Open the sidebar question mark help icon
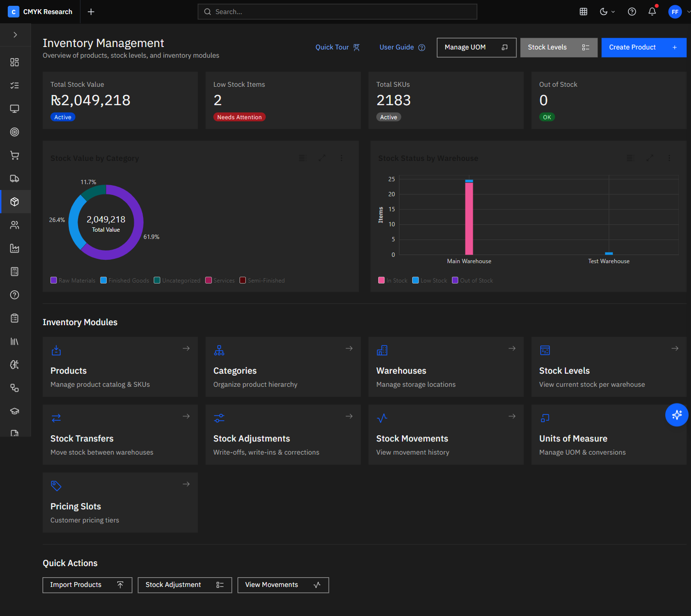The width and height of the screenshot is (691, 616). click(x=15, y=295)
